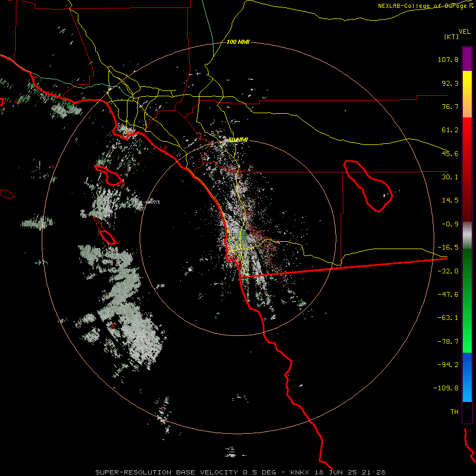
Task: Click the 100 NMI range ring label
Action: pos(238,42)
